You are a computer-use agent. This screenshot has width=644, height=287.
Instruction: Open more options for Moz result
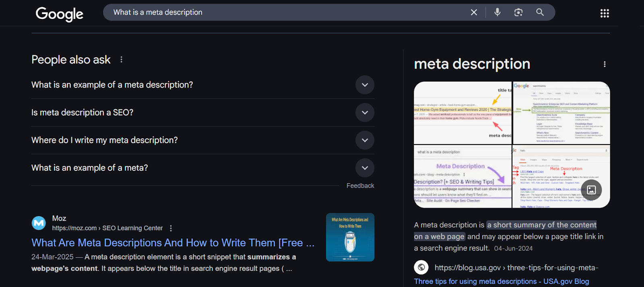coord(171,228)
